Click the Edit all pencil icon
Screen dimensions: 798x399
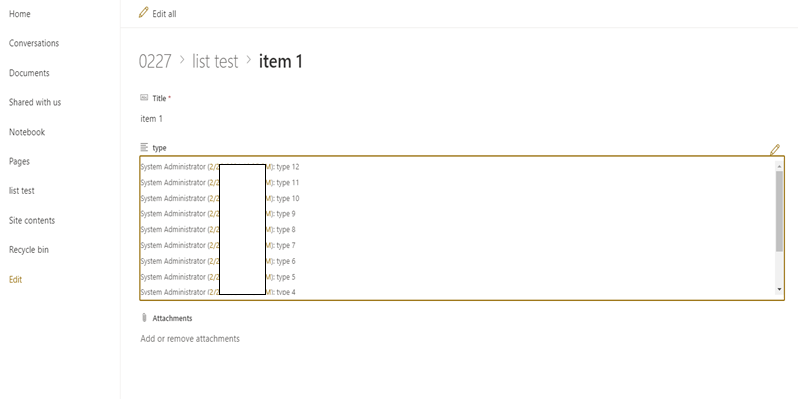144,13
